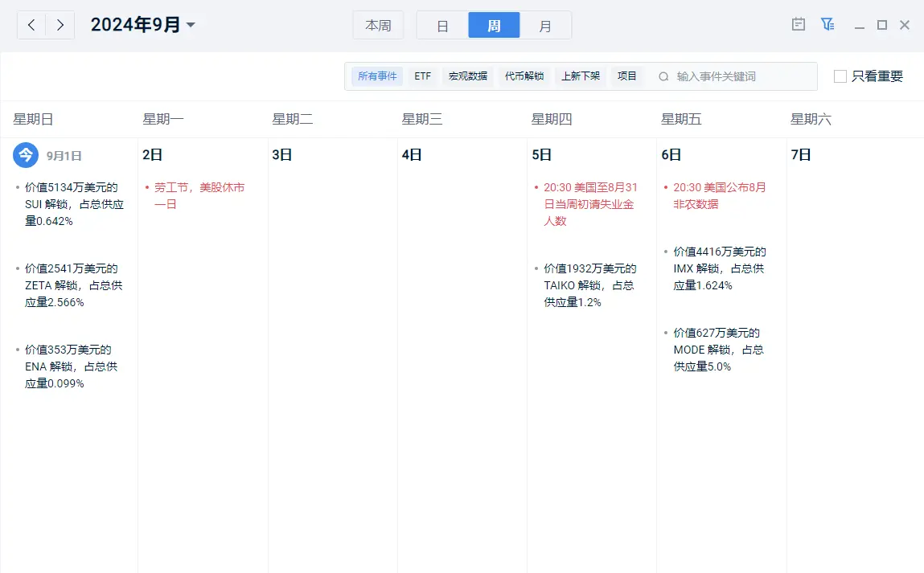
Task: Toggle the filter funnel icon
Action: (827, 24)
